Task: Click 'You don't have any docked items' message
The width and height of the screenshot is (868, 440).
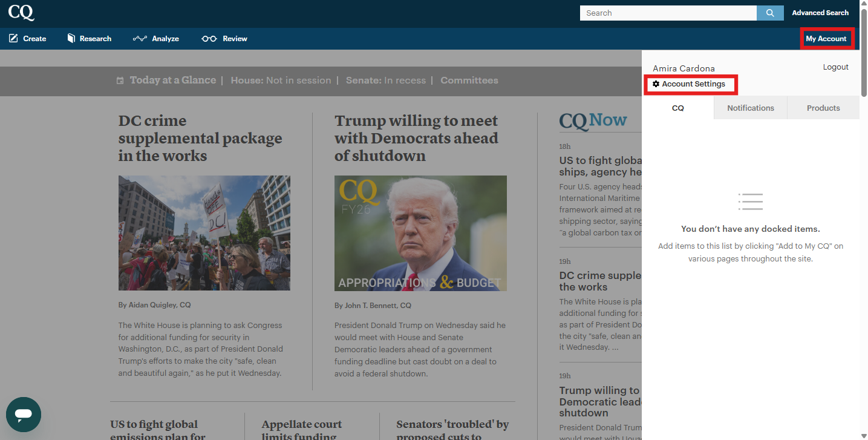Action: 750,229
